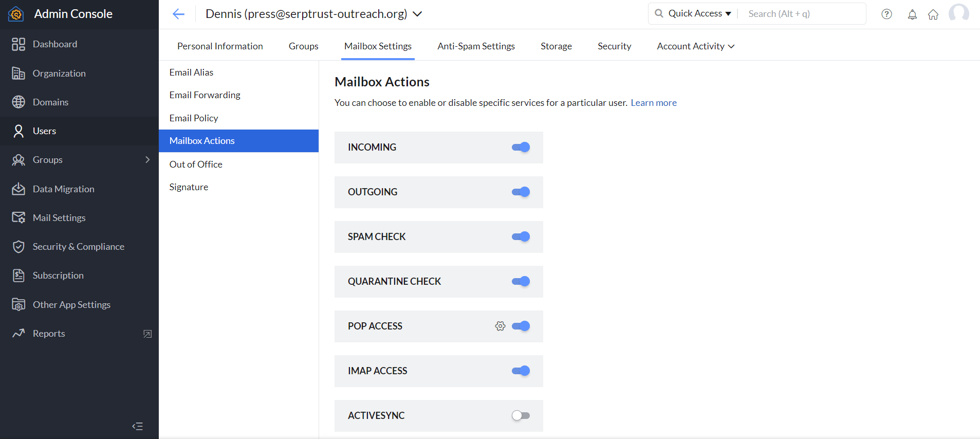Open the Groups tab

(304, 46)
